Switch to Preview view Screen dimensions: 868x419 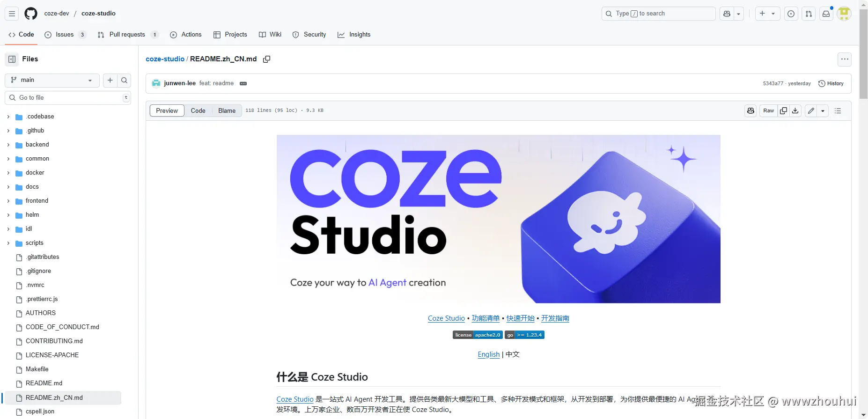pyautogui.click(x=167, y=110)
